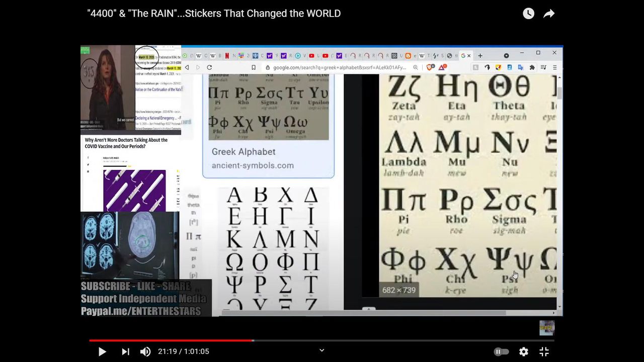Open the video title link
The height and width of the screenshot is (362, 644).
click(x=214, y=14)
